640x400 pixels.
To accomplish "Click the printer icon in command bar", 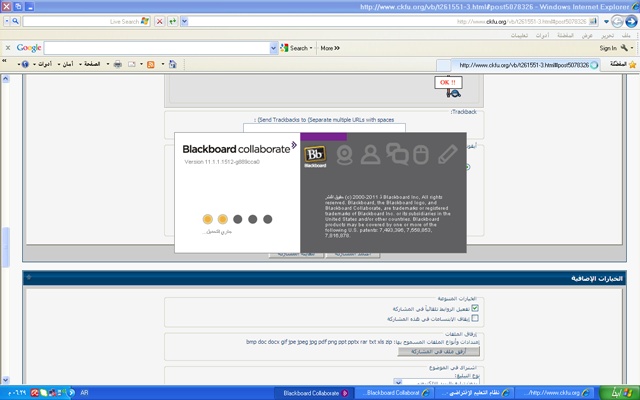I will (x=118, y=64).
